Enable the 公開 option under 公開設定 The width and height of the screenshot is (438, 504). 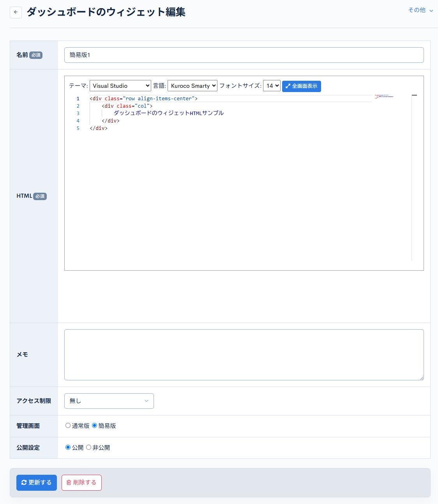[68, 447]
